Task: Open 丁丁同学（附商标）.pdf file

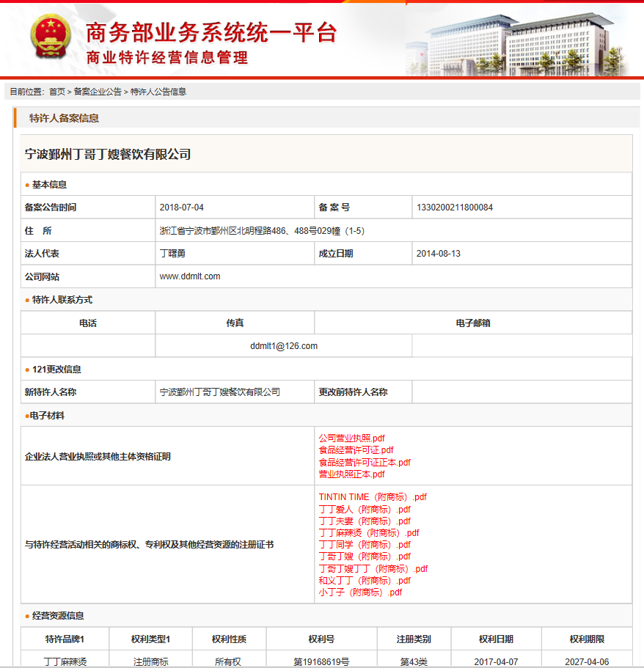Action: pyautogui.click(x=365, y=545)
